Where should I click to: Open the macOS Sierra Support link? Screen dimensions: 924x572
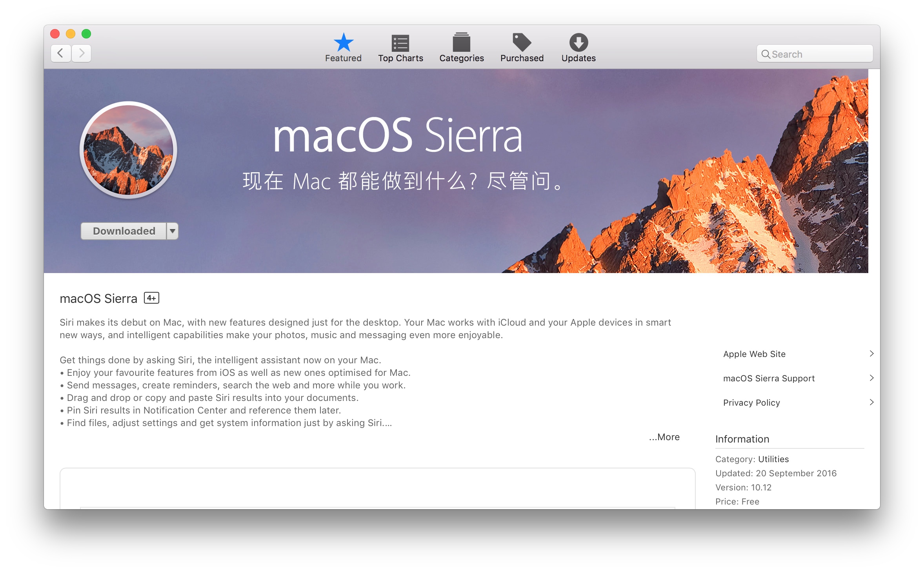769,378
